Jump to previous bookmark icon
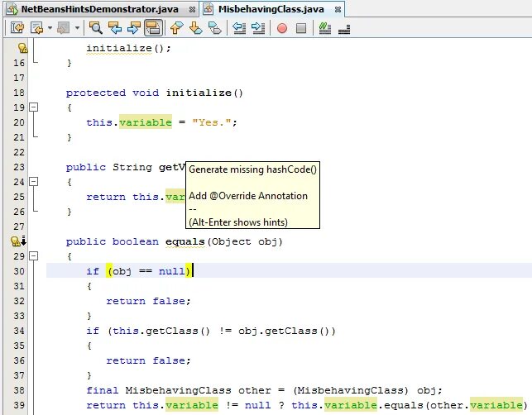 (176, 28)
